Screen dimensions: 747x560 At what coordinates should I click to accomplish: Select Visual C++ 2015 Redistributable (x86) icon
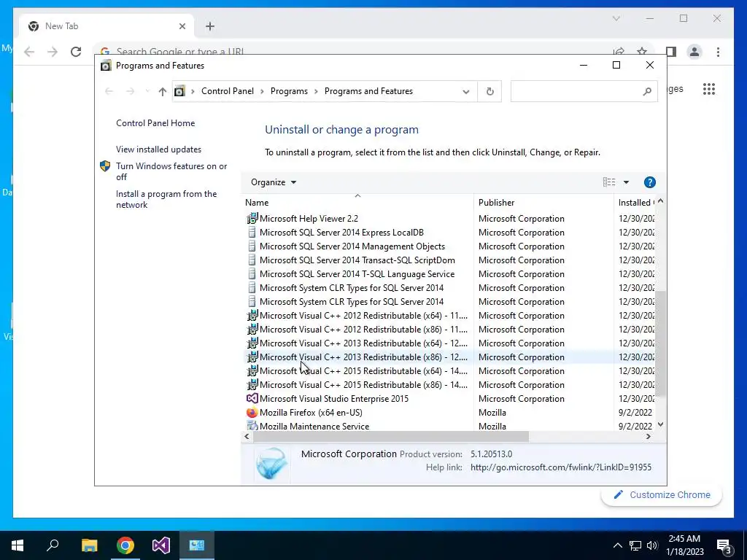pos(252,384)
